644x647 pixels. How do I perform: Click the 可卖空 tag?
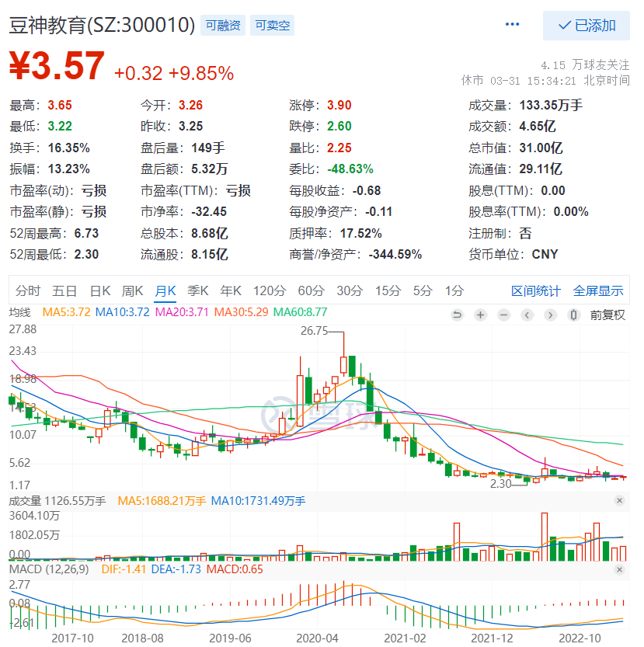[272, 26]
